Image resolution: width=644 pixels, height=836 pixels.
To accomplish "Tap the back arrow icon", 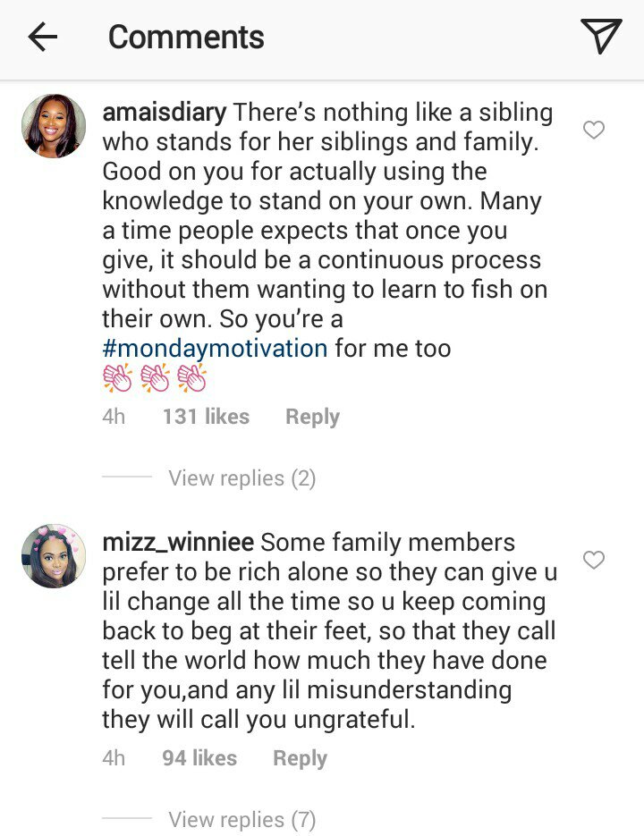I will point(42,38).
